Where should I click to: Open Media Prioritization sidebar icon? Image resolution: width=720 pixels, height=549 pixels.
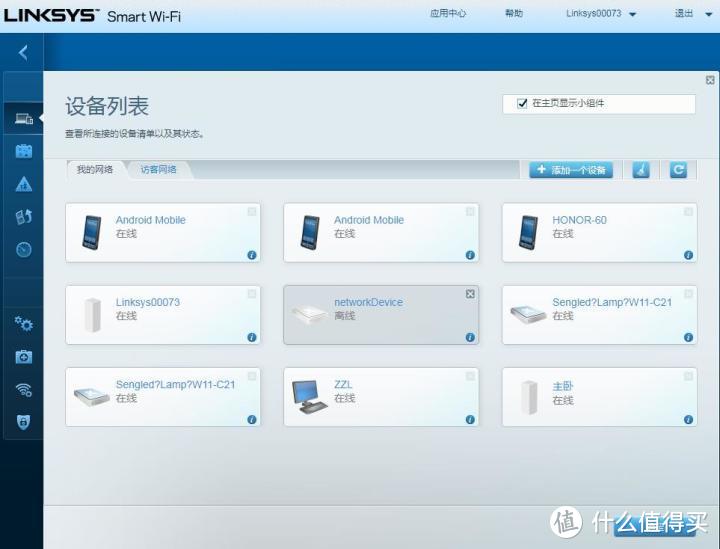pyautogui.click(x=23, y=217)
